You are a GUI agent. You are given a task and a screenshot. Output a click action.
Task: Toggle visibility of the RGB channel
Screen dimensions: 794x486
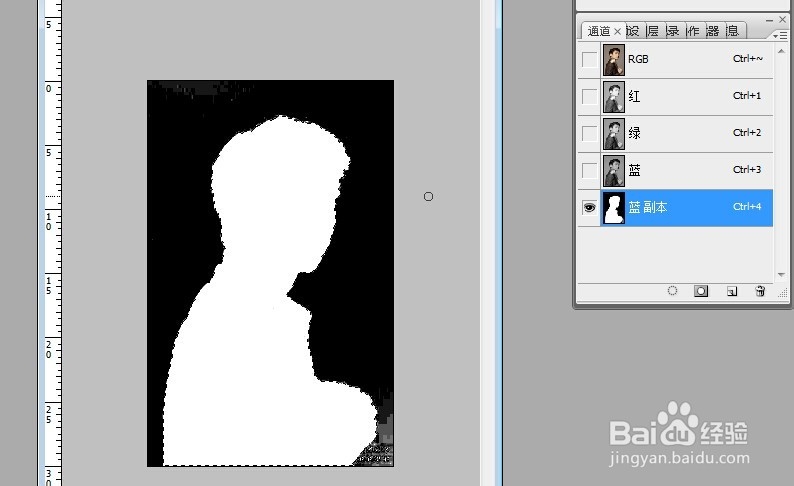tap(589, 59)
